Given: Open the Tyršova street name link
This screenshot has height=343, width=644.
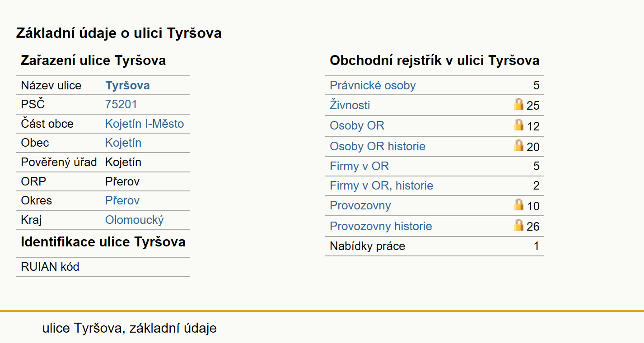Looking at the screenshot, I should [x=127, y=85].
